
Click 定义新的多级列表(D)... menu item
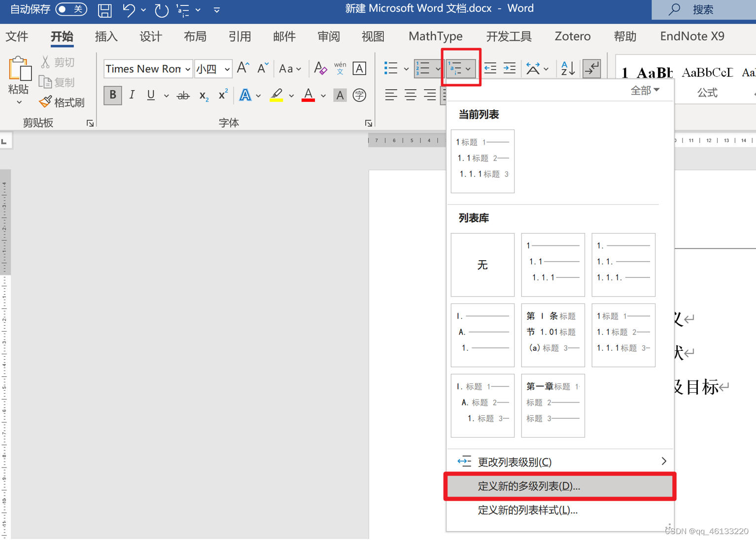click(x=560, y=486)
